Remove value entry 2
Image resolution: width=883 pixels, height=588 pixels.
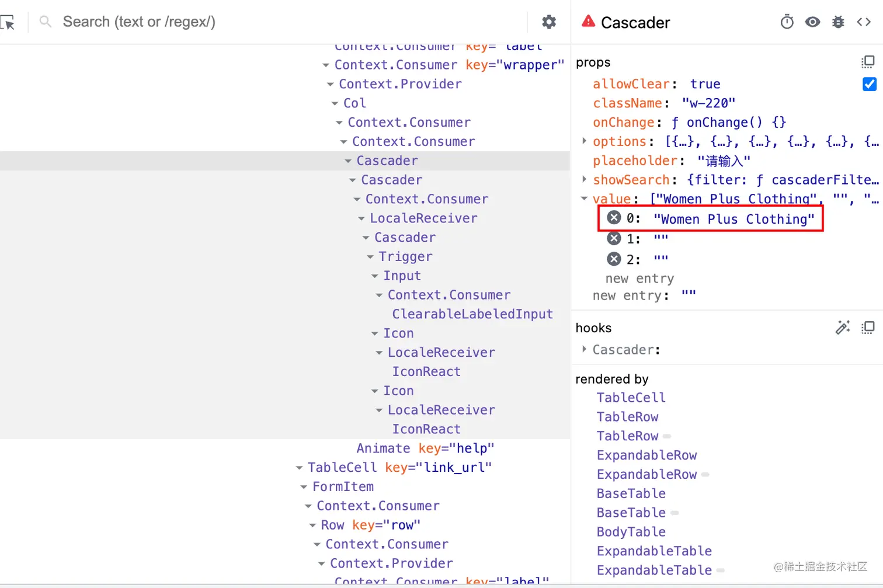pos(614,259)
